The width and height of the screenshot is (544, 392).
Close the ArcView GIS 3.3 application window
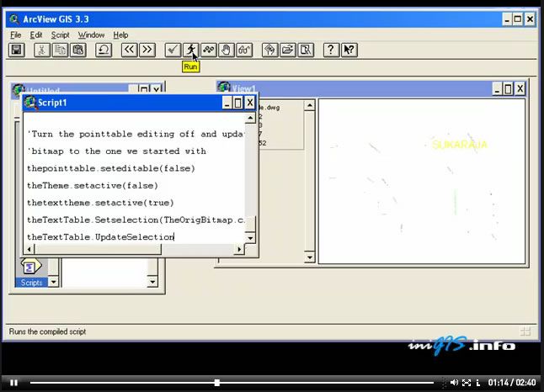coord(530,19)
